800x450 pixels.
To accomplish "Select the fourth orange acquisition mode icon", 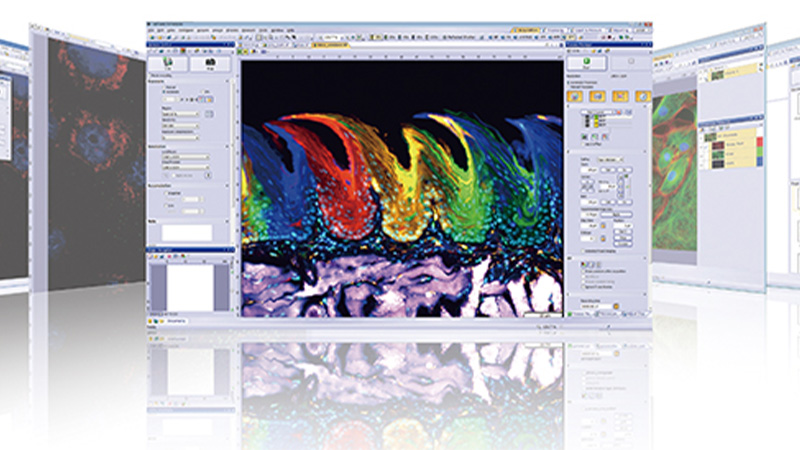I will click(x=641, y=96).
